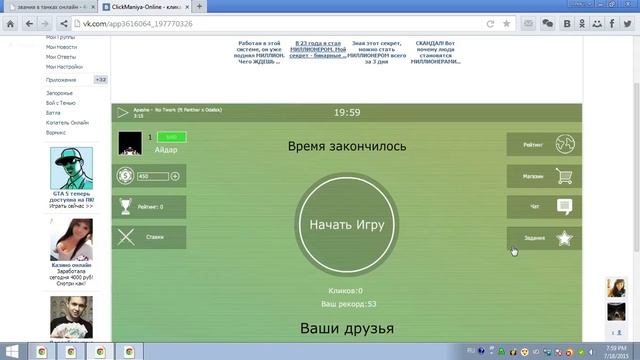Click the Moi Mir toolbar icon

point(597,24)
